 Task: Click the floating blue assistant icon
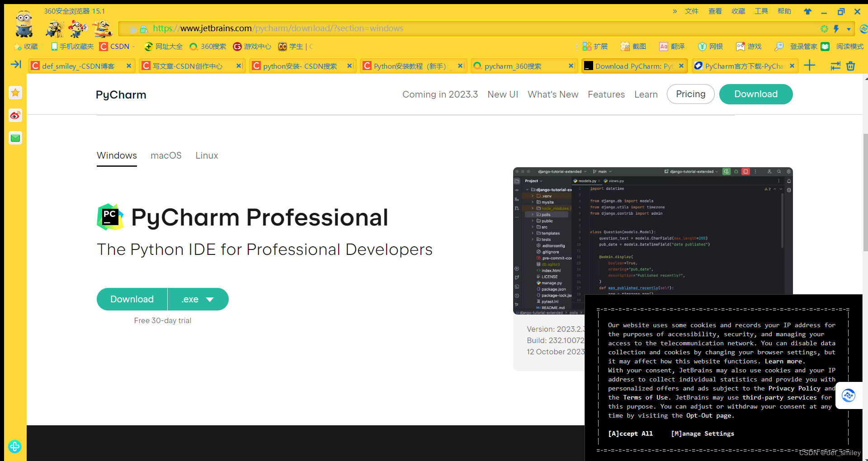849,395
